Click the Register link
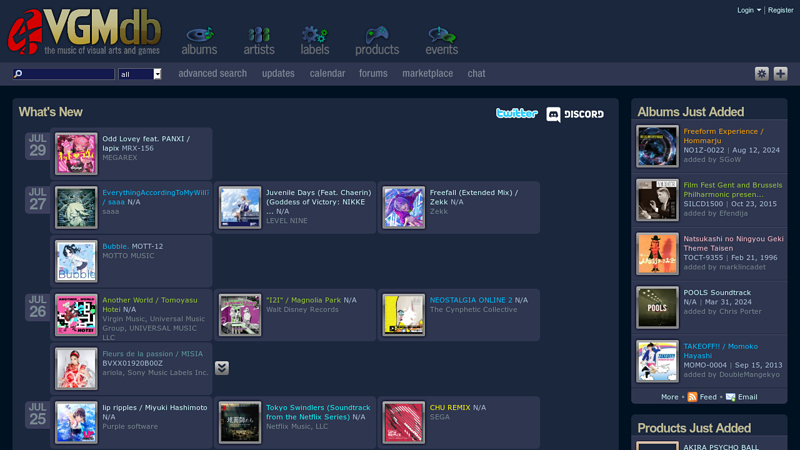Viewport: 800px width, 450px height. click(x=780, y=10)
